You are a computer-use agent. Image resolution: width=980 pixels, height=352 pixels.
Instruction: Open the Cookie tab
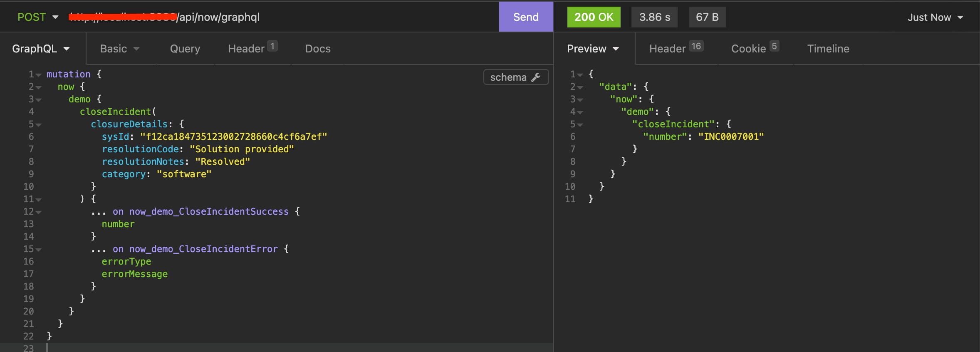755,49
